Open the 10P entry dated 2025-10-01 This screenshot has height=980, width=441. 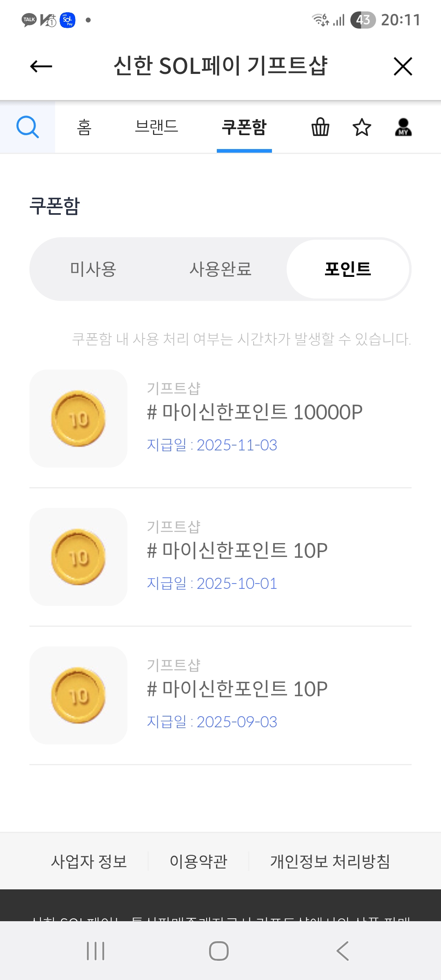coord(237,551)
